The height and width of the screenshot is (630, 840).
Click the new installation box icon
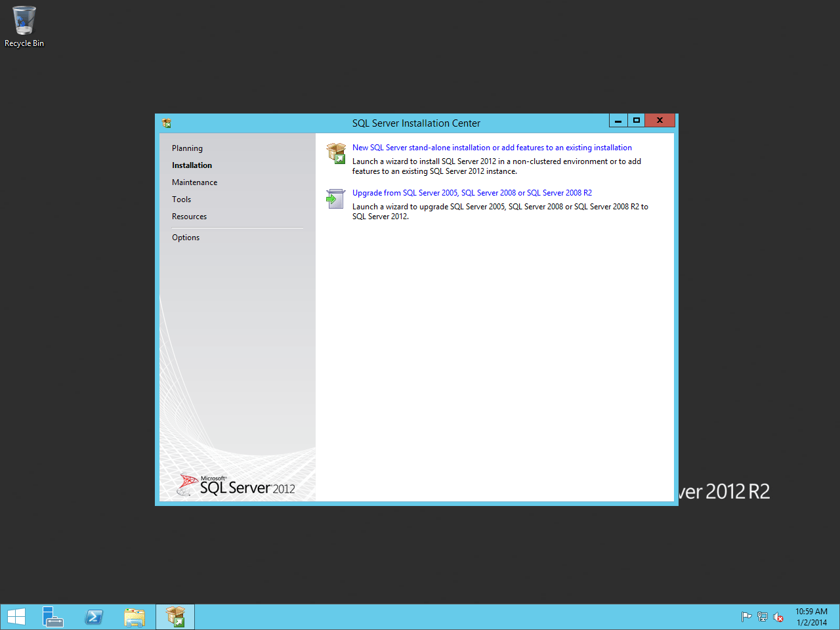pyautogui.click(x=336, y=154)
